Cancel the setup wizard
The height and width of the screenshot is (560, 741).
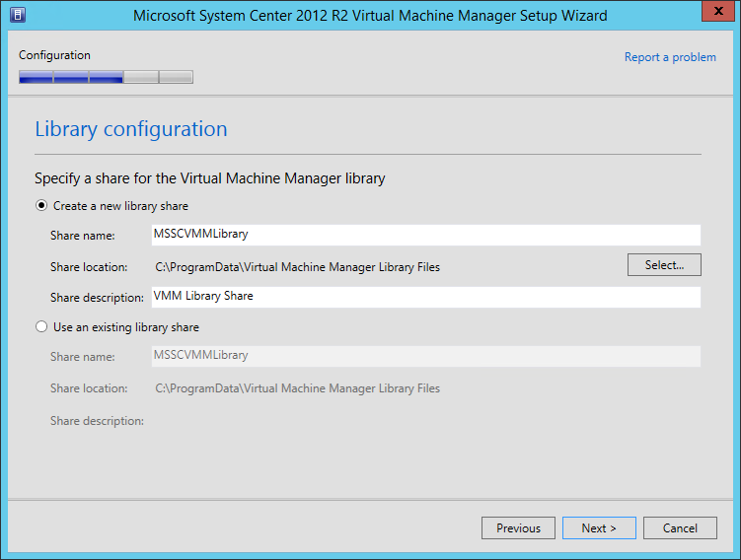680,527
